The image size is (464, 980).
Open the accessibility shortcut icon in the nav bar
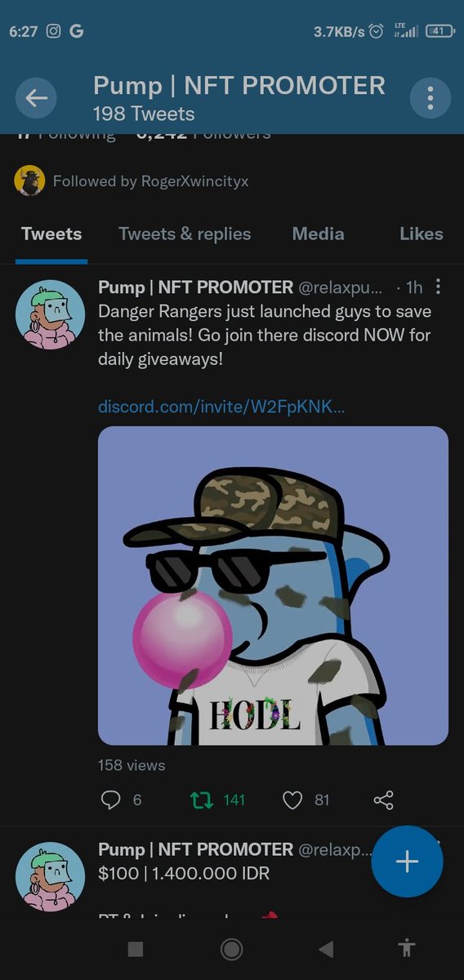click(406, 948)
